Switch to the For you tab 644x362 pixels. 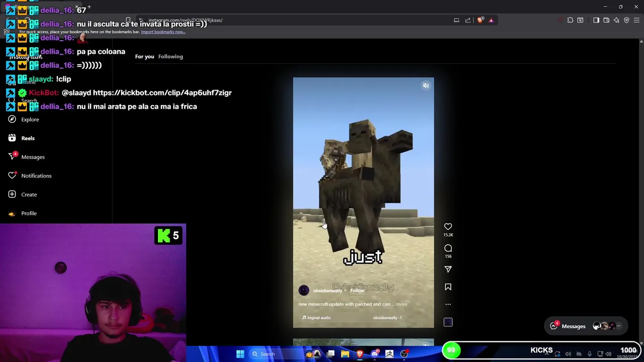point(144,56)
